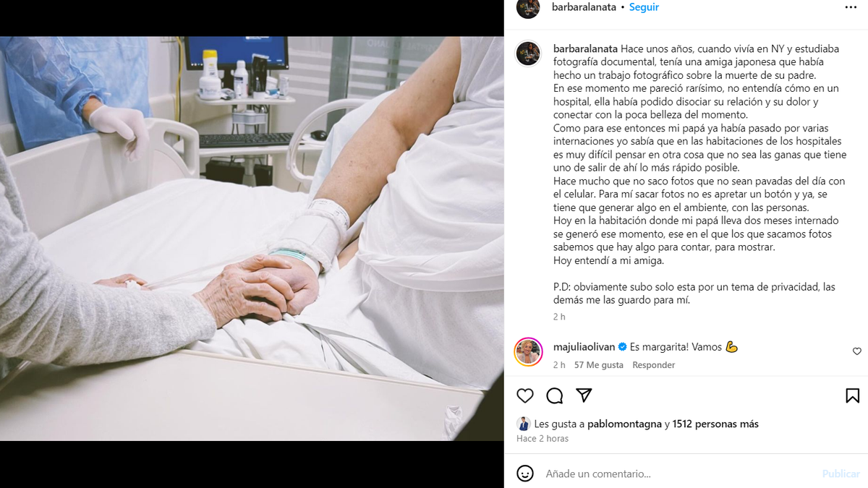This screenshot has height=488, width=868.
Task: Open majuliaolivan username link
Action: pos(584,347)
